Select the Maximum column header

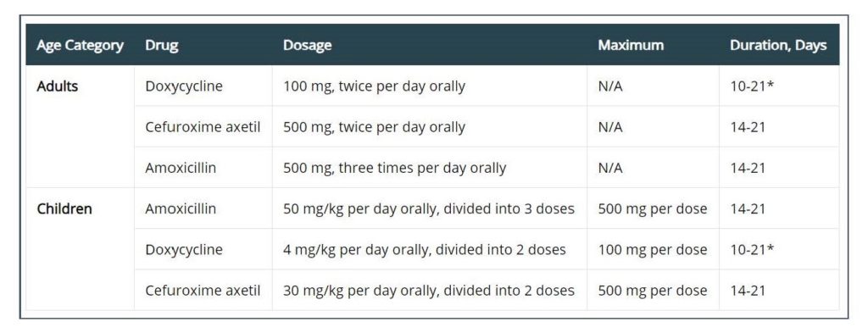tap(631, 46)
